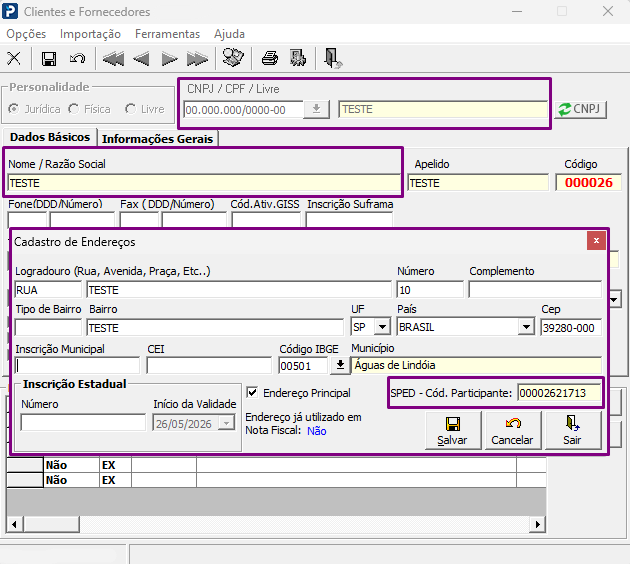Screen dimensions: 630x564
Task: Click the Salvar button
Action: coord(453,430)
